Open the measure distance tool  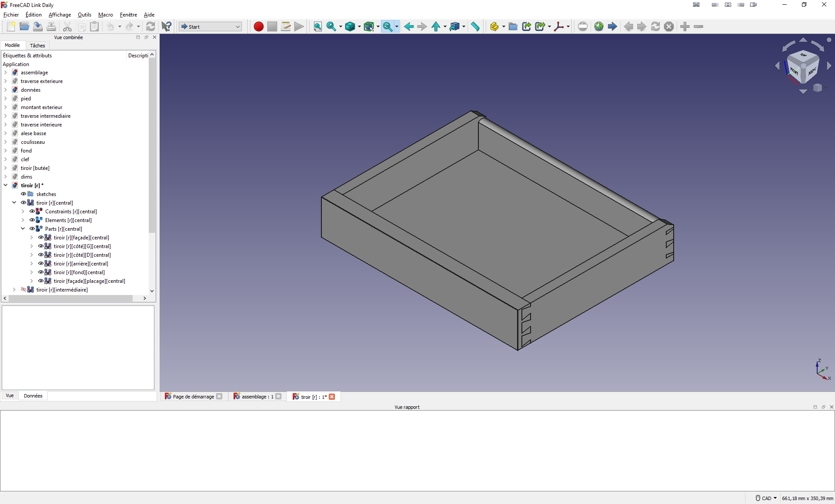475,27
